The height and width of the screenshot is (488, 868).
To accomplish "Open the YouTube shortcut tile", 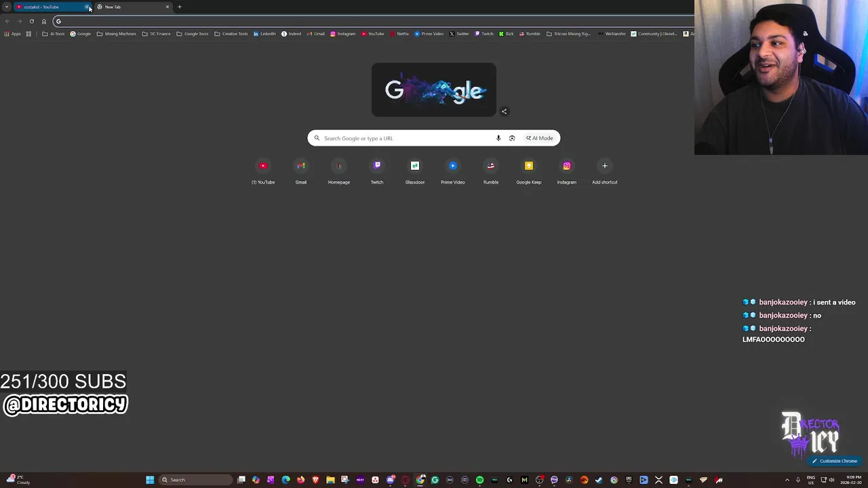I will tap(263, 171).
